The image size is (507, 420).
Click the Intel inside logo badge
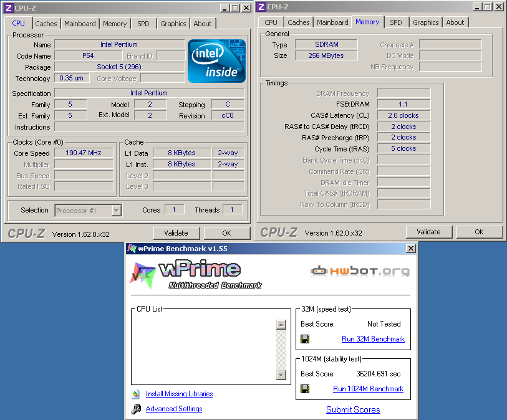(216, 60)
